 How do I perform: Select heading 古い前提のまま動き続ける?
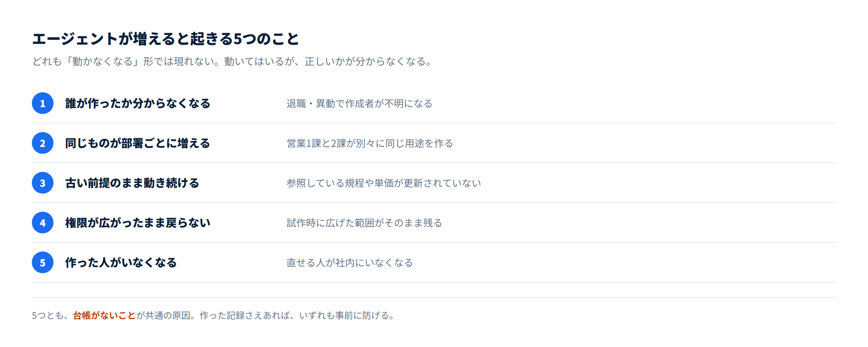click(132, 183)
